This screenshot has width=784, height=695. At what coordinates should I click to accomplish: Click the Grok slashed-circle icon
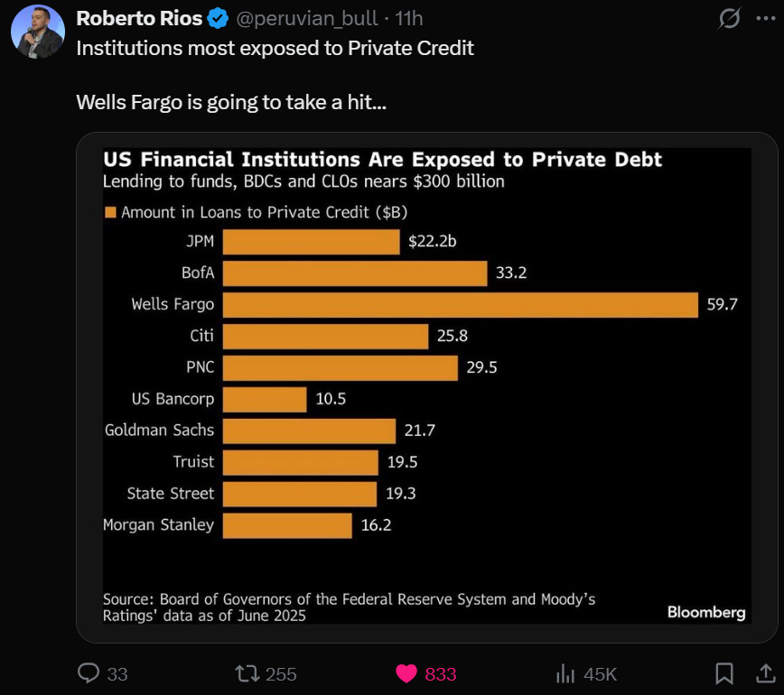click(729, 19)
